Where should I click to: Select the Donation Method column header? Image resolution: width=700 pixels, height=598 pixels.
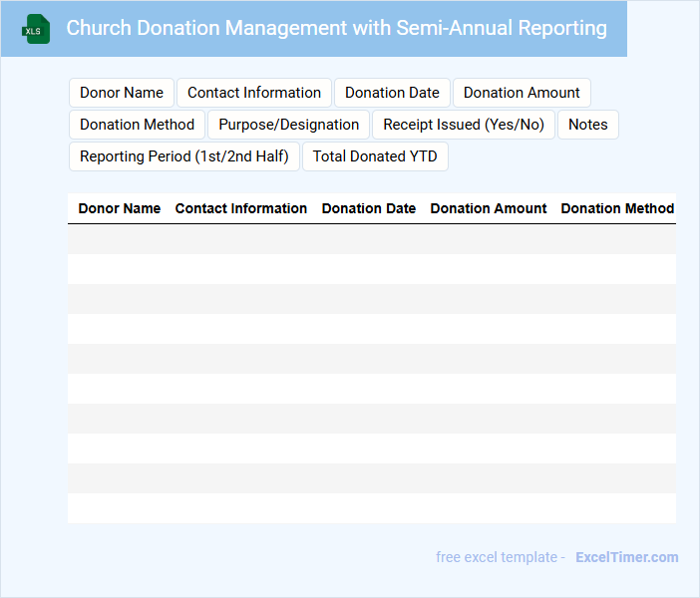(617, 208)
